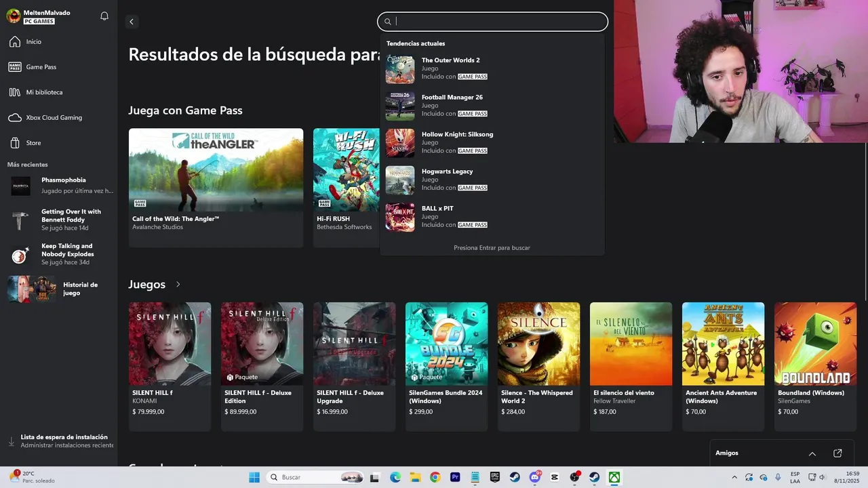Open Lista de espera de instalación
This screenshot has width=868, height=488.
pyautogui.click(x=60, y=441)
